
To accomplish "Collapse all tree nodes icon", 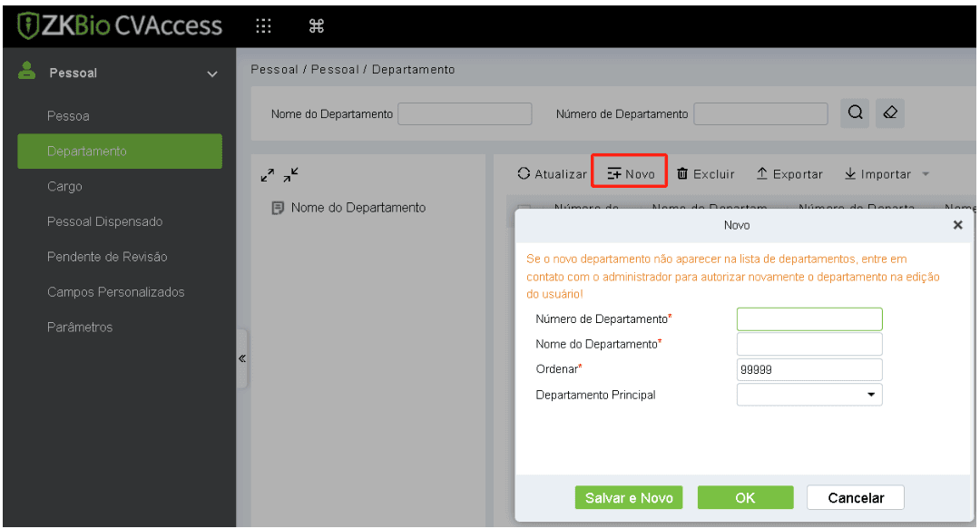I will [x=290, y=175].
